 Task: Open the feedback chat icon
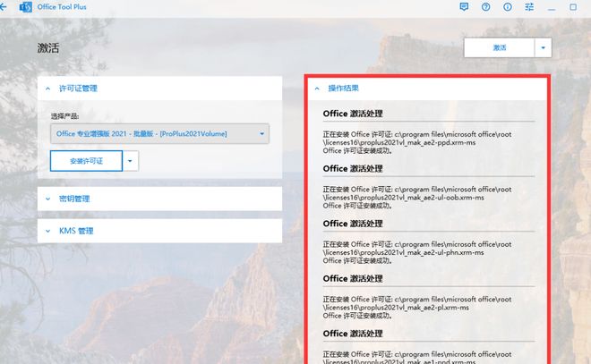click(464, 7)
